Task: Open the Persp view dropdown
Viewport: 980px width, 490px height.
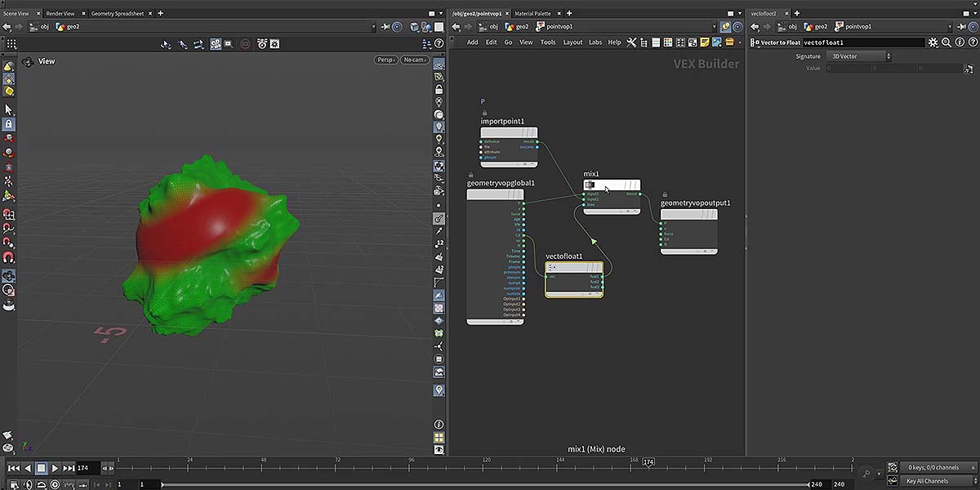Action: coord(386,60)
